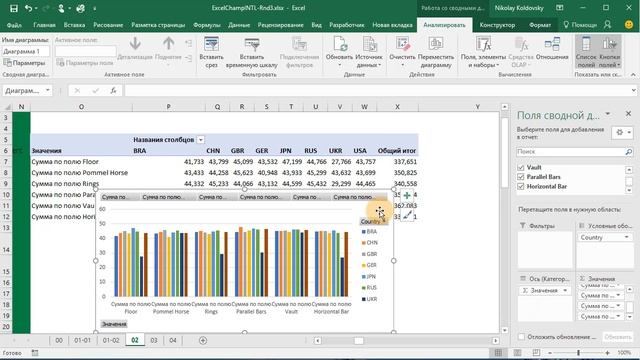Open the column labels filter dropdown
Image resolution: width=640 pixels, height=360 pixels.
click(x=200, y=140)
